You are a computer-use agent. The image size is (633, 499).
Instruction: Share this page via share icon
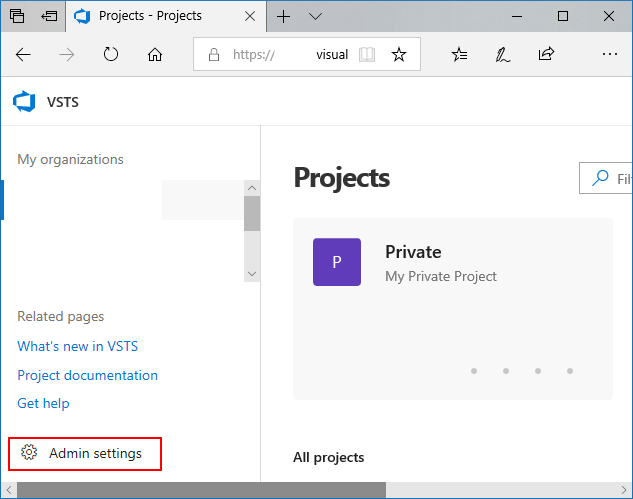tap(546, 54)
